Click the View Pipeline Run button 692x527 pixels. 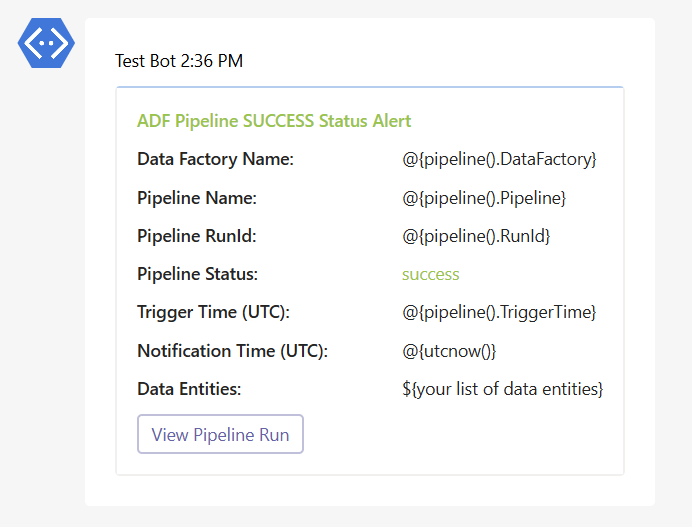pyautogui.click(x=220, y=435)
